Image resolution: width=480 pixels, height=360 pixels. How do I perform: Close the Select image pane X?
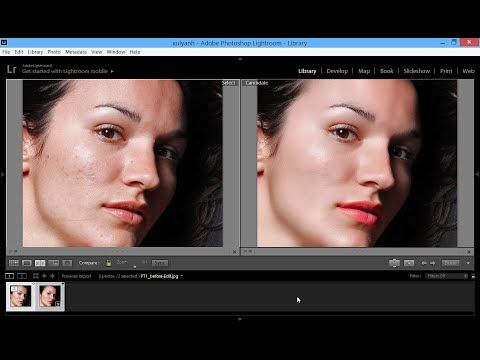point(234,252)
